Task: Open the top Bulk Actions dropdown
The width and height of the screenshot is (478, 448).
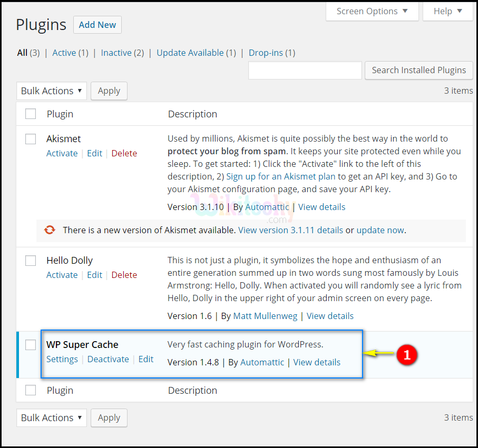Action: 51,91
